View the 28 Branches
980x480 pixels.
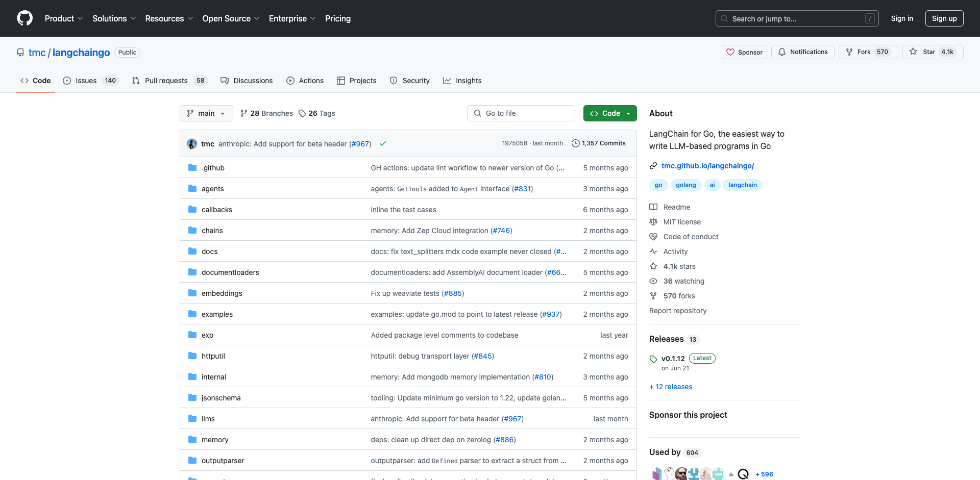click(266, 113)
